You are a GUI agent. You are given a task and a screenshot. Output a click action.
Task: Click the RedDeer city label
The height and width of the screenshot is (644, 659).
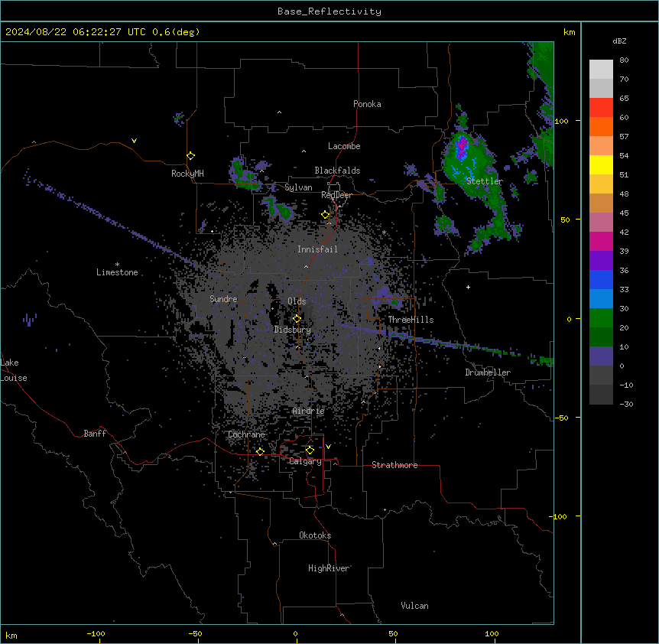point(336,195)
